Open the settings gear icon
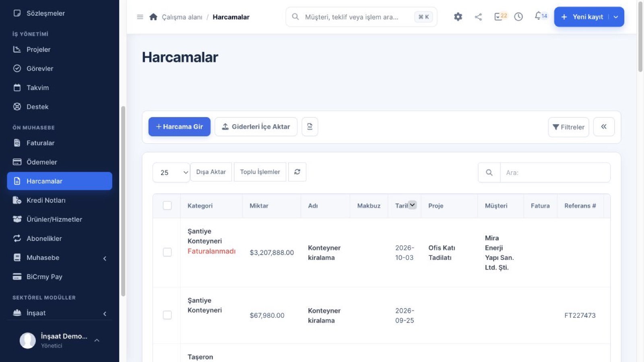 pos(458,17)
